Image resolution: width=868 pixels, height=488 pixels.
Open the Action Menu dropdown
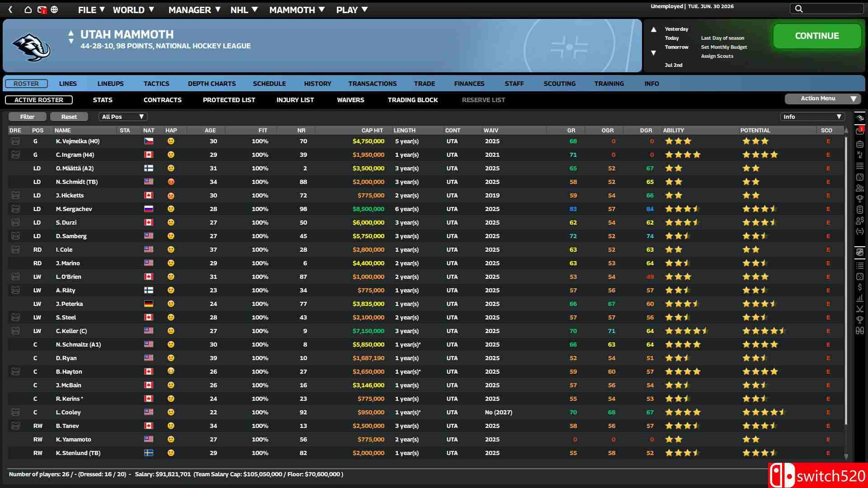pyautogui.click(x=822, y=99)
